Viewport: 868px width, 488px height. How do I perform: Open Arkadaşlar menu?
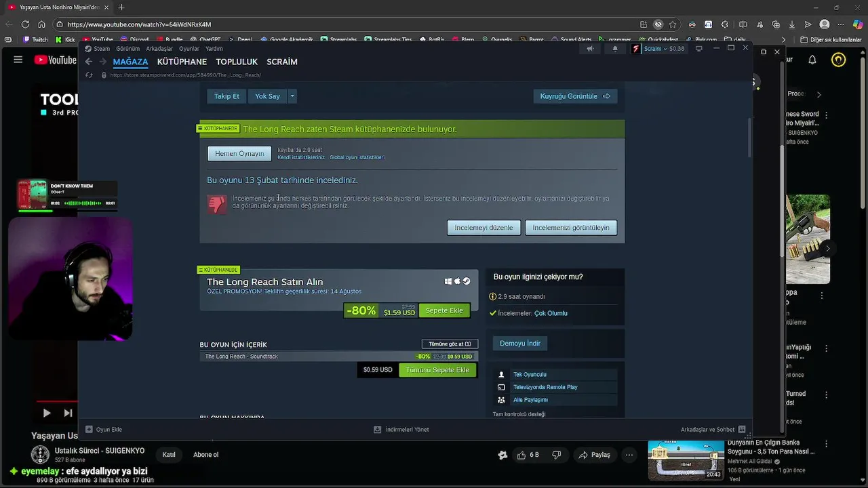pyautogui.click(x=159, y=49)
